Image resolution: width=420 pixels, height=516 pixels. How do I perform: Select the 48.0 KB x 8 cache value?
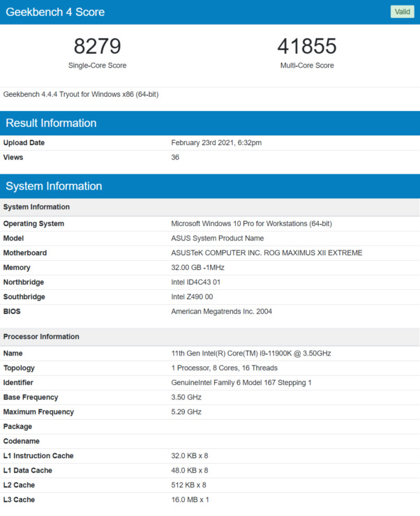click(x=190, y=471)
